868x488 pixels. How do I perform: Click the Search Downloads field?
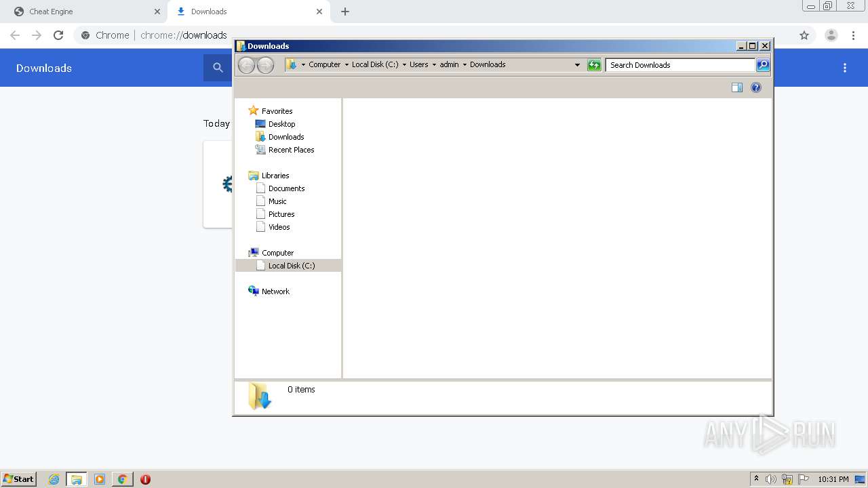(680, 65)
